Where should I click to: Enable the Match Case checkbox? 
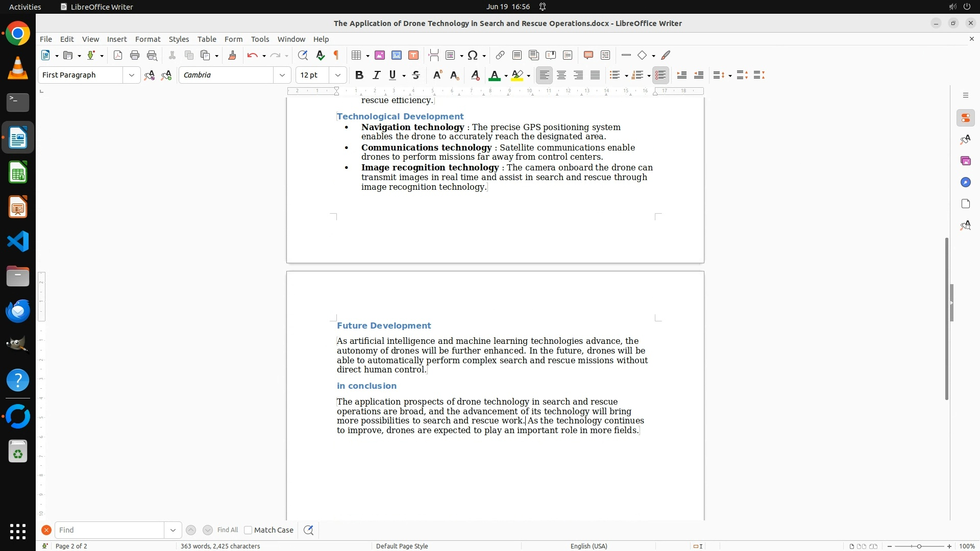[249, 530]
